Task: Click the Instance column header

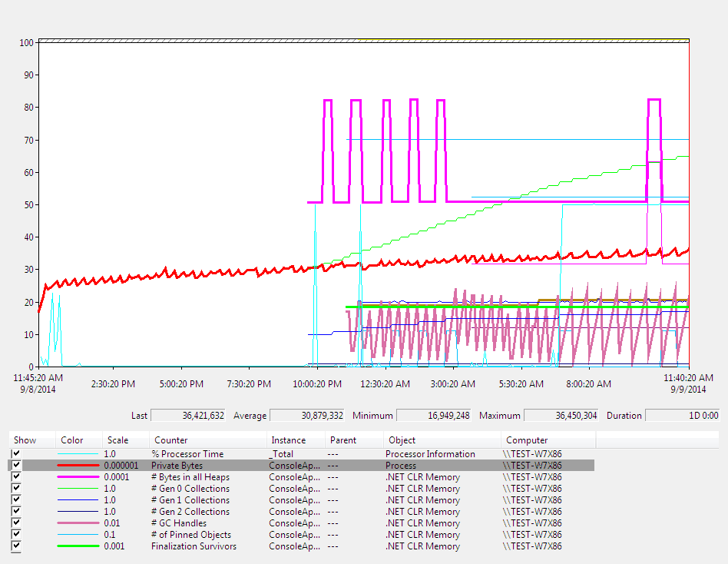Action: coord(288,440)
